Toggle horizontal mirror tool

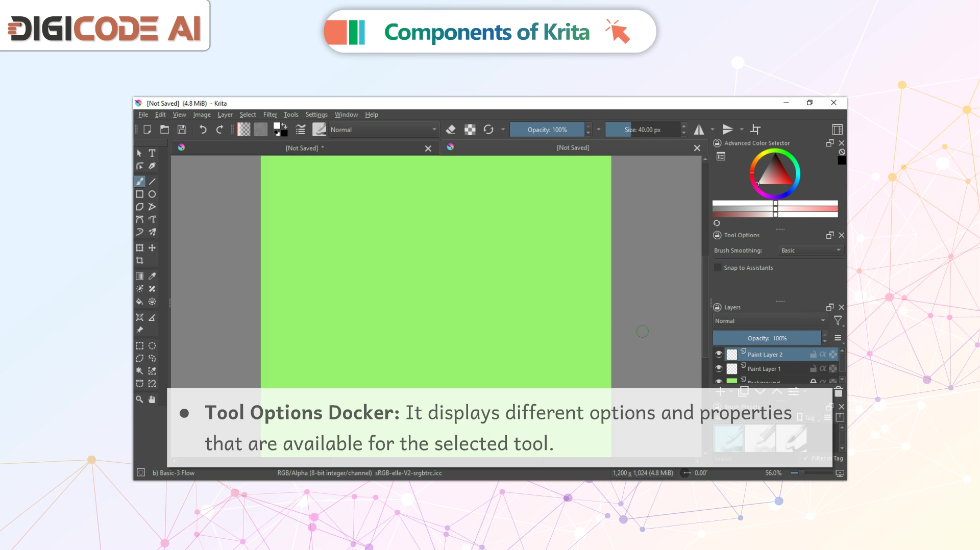(699, 130)
